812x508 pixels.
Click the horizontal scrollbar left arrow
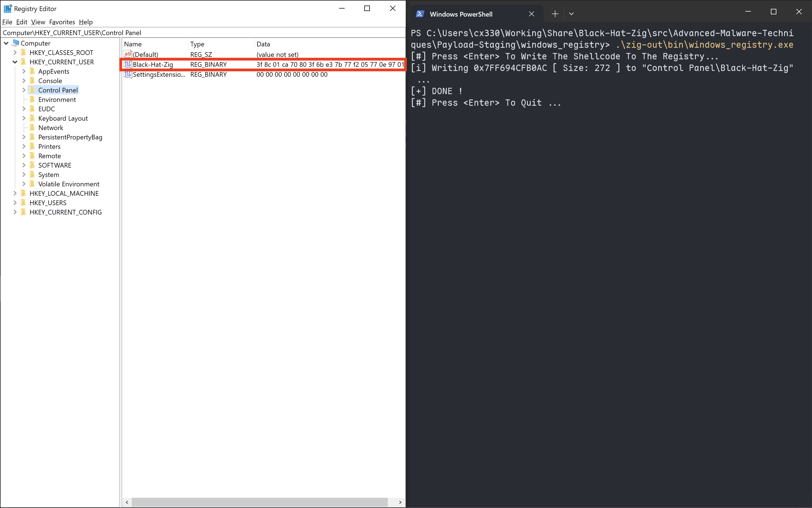pos(127,502)
